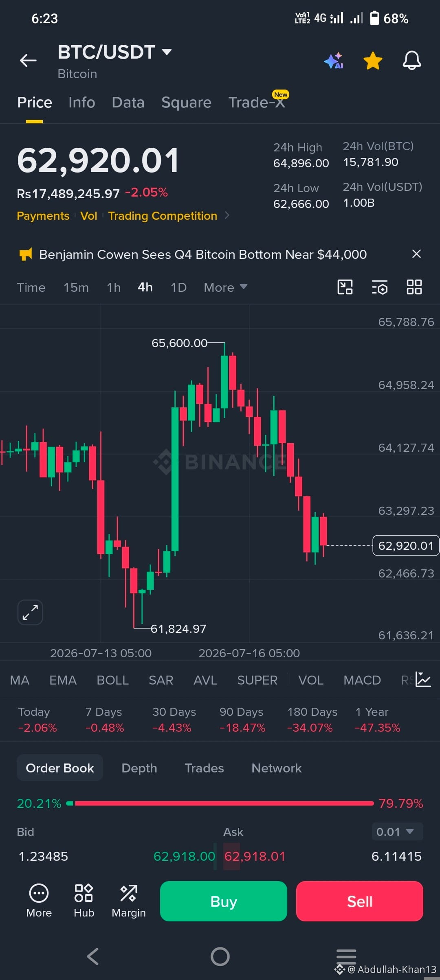This screenshot has height=980, width=440.
Task: Tap the latest red candlestick on chart
Action: pos(323,531)
